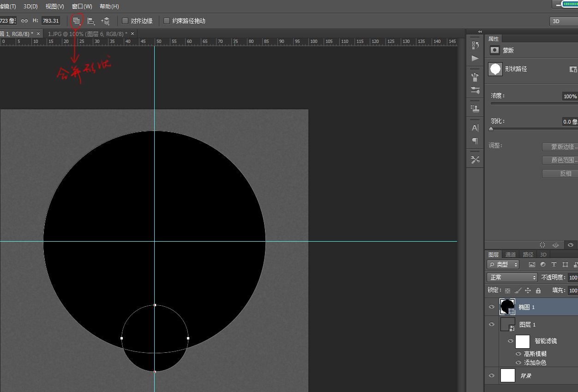Open the Brush Presets panel icon
Viewport: 578px width, 392px height.
tap(475, 77)
